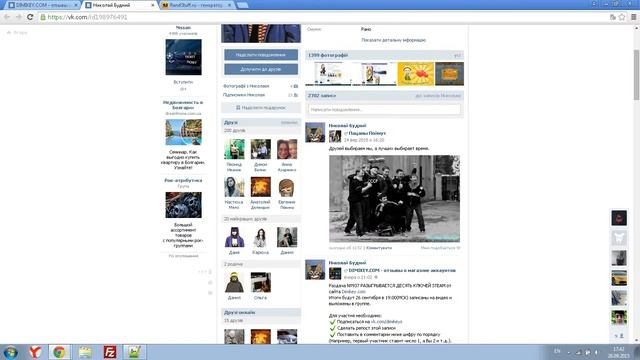This screenshot has width=640, height=360.
Task: Open relative Ольга's avatar
Action: [260, 282]
